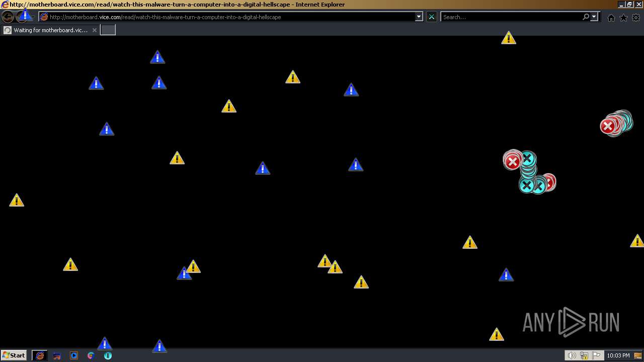
Task: Click into the Search box
Action: tap(511, 17)
